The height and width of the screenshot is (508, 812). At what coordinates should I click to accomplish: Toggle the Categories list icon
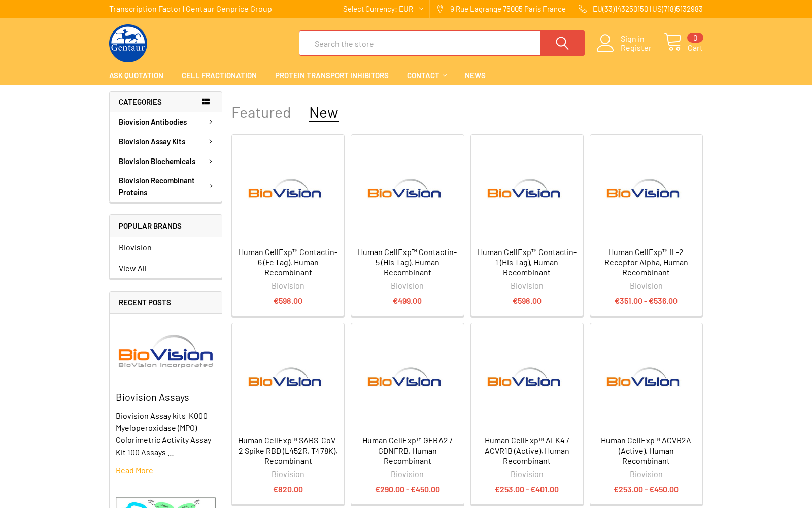[x=206, y=102]
